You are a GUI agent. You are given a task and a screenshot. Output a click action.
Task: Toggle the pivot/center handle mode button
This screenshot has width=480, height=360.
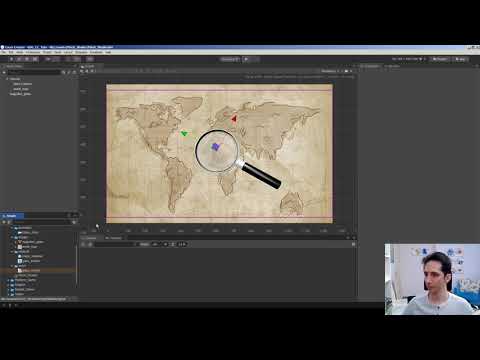(48, 59)
